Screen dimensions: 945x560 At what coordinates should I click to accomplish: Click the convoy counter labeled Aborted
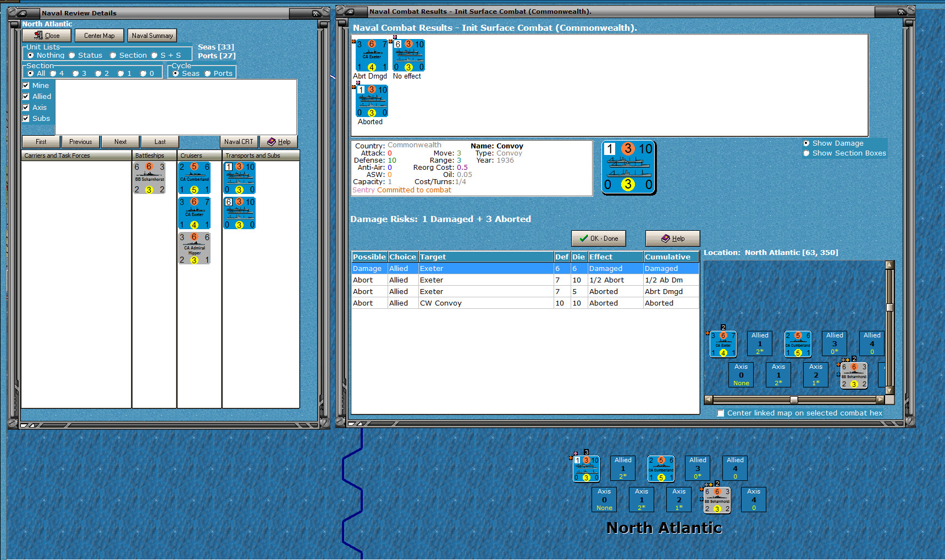pos(372,101)
